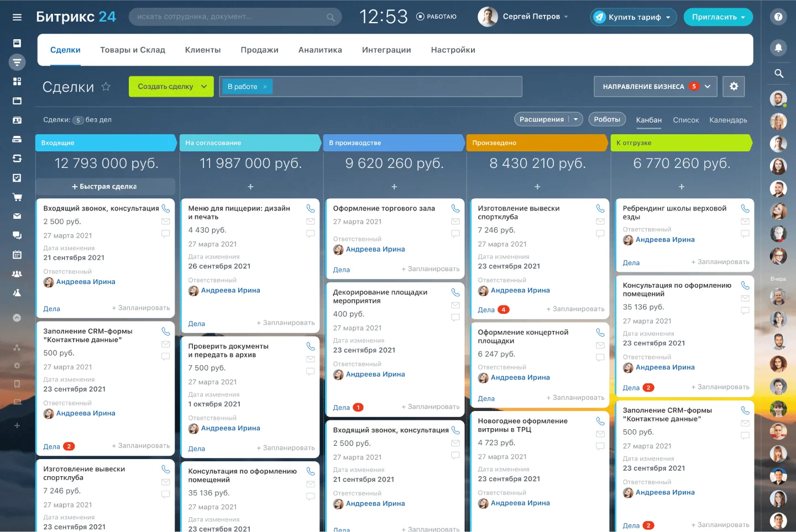The width and height of the screenshot is (796, 532).
Task: Switch to the 'Аналитика' tab
Action: point(320,50)
